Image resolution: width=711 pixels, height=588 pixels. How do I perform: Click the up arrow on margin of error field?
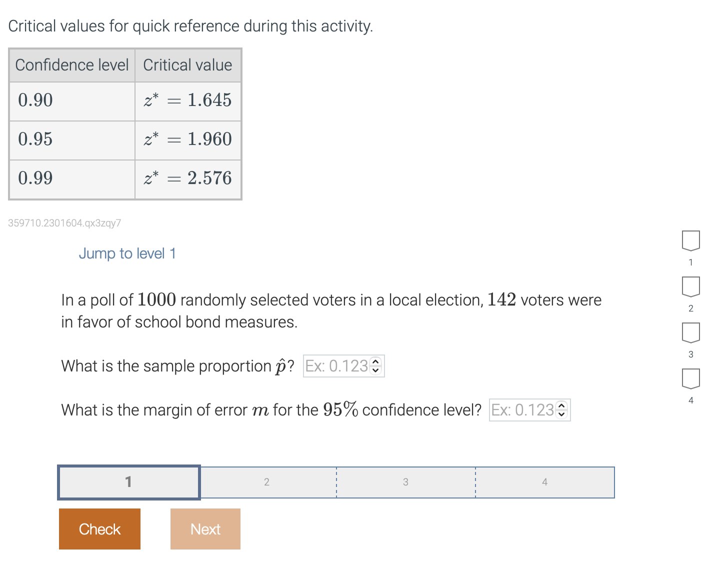click(561, 406)
